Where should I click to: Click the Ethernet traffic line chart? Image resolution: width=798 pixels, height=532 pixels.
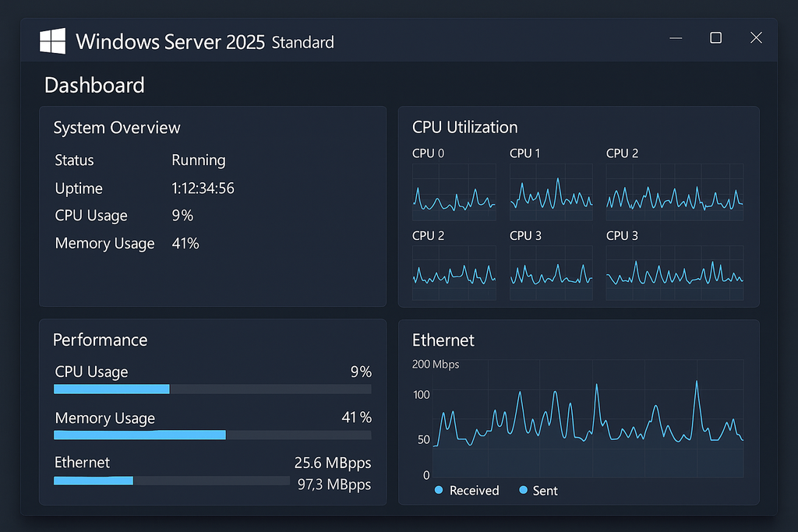pos(588,421)
